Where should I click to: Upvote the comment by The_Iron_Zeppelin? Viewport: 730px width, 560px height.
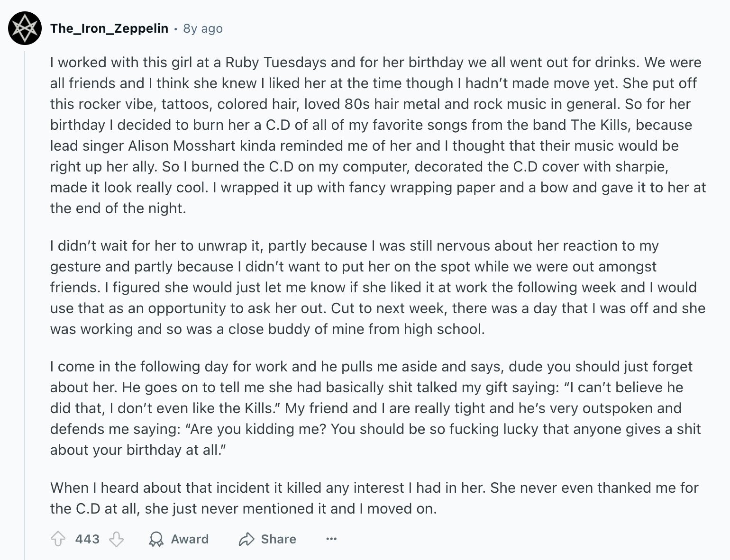coord(58,539)
